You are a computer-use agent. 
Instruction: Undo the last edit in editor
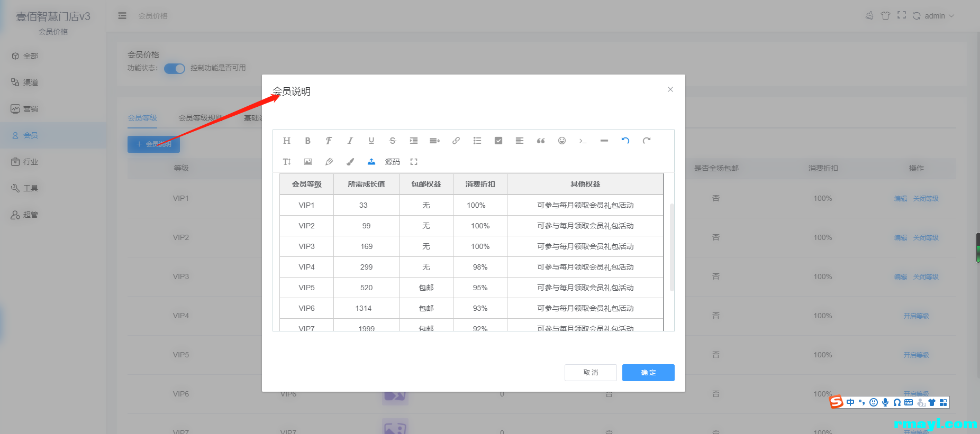coord(625,141)
